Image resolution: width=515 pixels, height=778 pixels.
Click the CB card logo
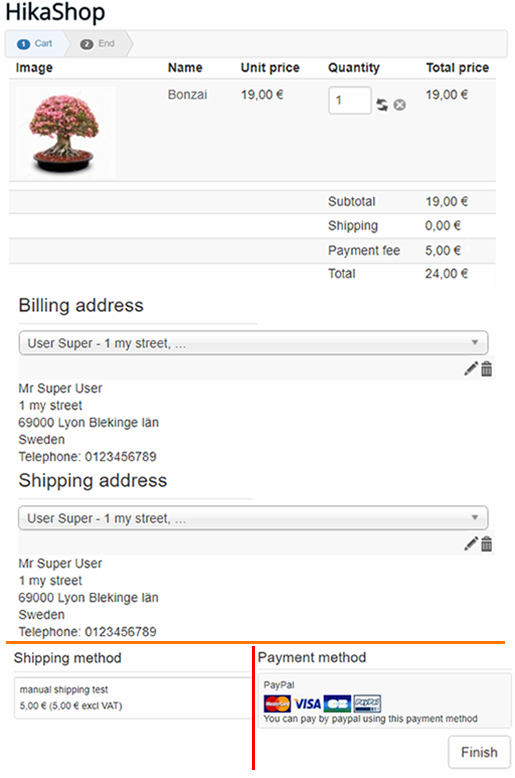point(337,704)
